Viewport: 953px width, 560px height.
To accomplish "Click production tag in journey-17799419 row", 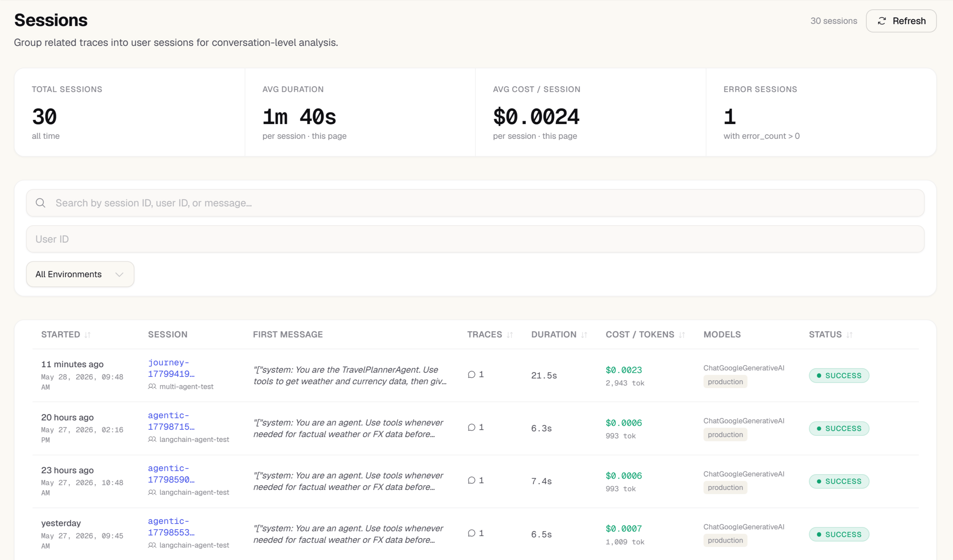I will point(725,382).
